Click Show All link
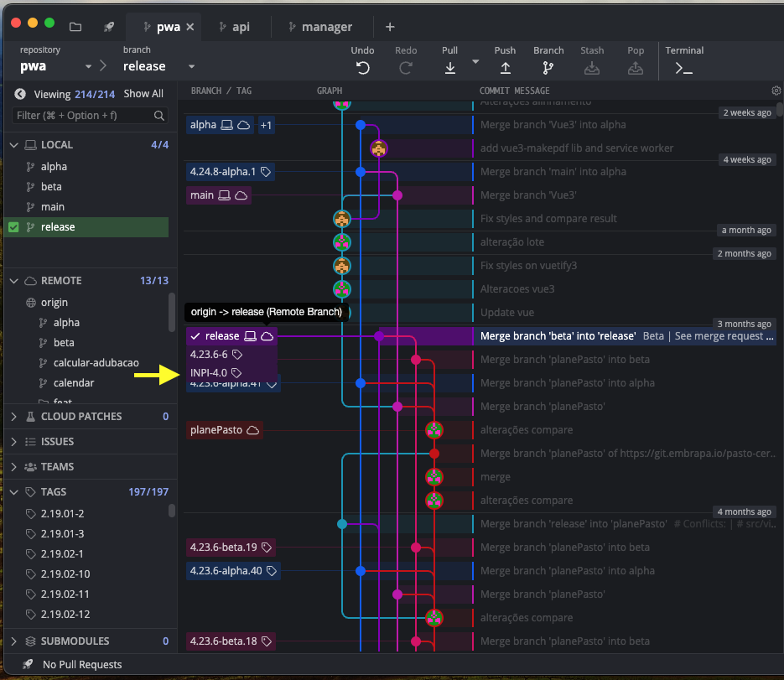The image size is (784, 680). tap(143, 94)
